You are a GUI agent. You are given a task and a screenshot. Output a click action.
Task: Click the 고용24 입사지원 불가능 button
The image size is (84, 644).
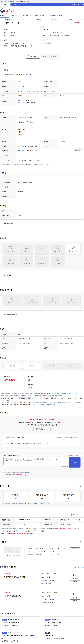click(50, 56)
